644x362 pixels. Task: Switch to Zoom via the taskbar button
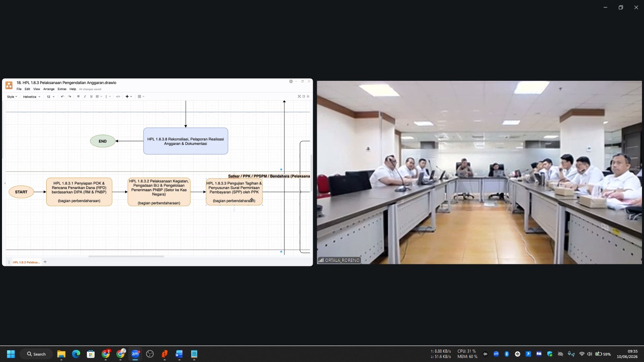(x=135, y=354)
